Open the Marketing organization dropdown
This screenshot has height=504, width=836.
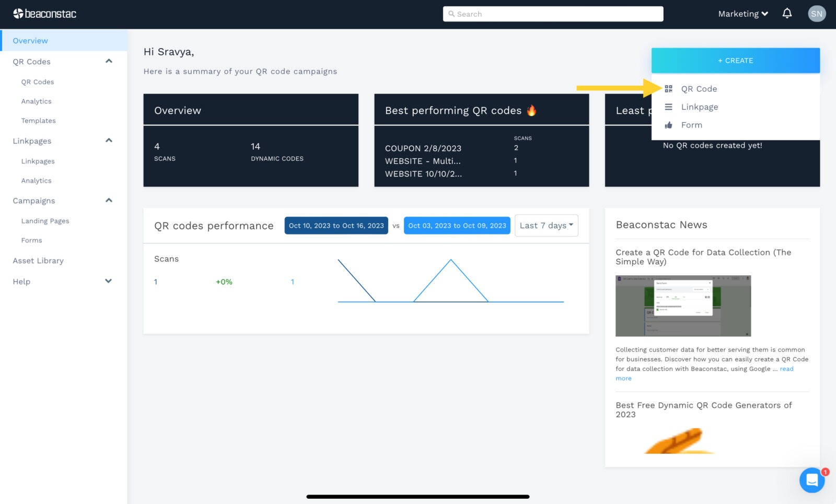pyautogui.click(x=742, y=14)
